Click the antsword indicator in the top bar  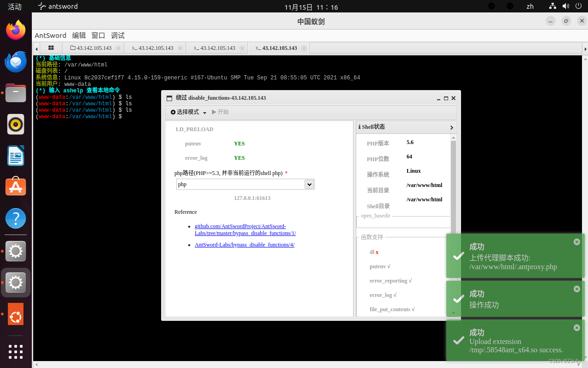click(x=57, y=6)
